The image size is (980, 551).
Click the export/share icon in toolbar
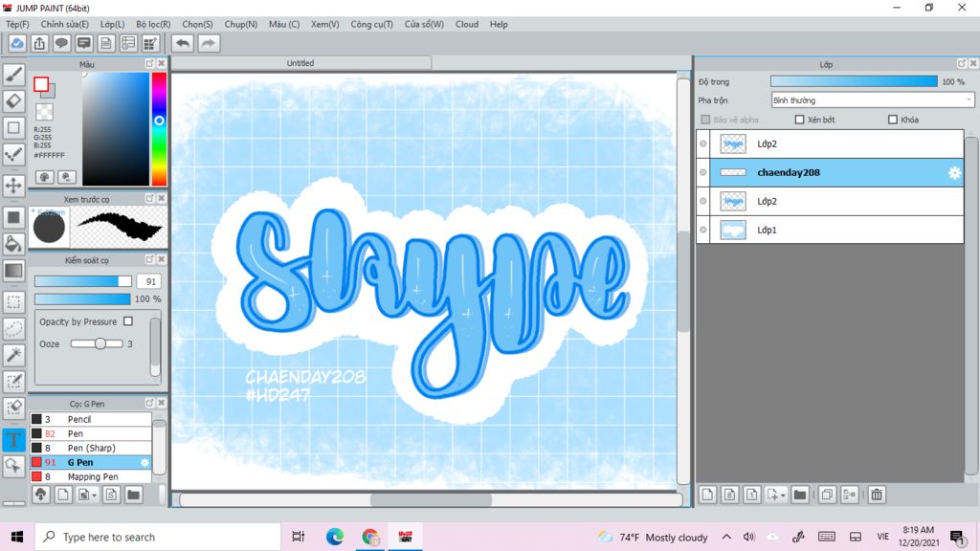tap(39, 43)
